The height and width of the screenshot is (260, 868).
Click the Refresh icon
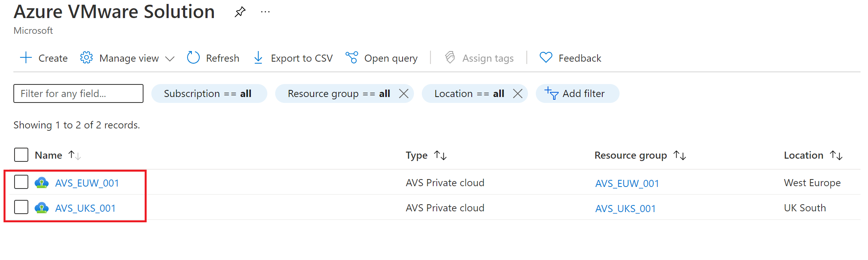click(193, 58)
